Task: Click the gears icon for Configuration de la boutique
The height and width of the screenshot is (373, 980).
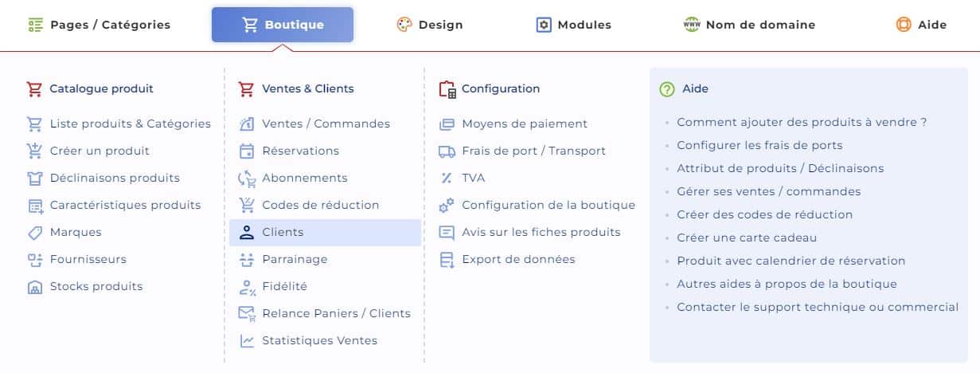Action: pos(447,205)
